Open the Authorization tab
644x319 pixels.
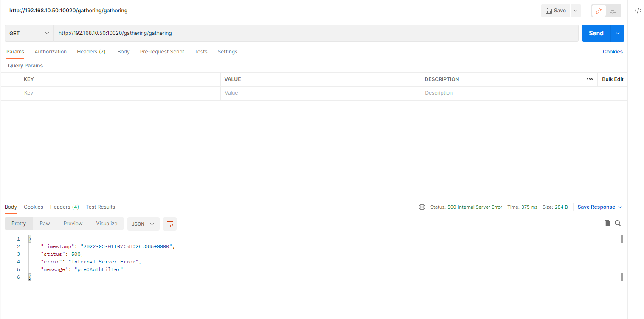[51, 52]
